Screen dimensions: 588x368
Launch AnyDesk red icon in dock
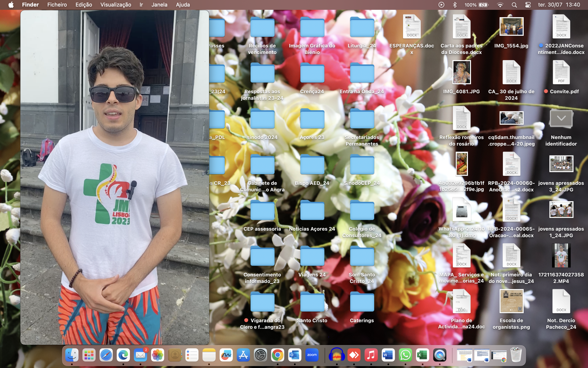click(354, 355)
